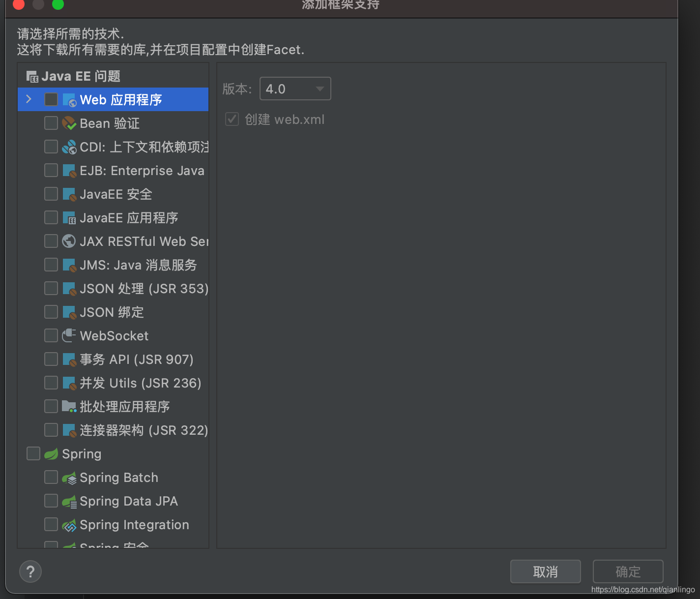The image size is (700, 599).
Task: Check the JavaEE 应用程序 checkbox
Action: (51, 218)
